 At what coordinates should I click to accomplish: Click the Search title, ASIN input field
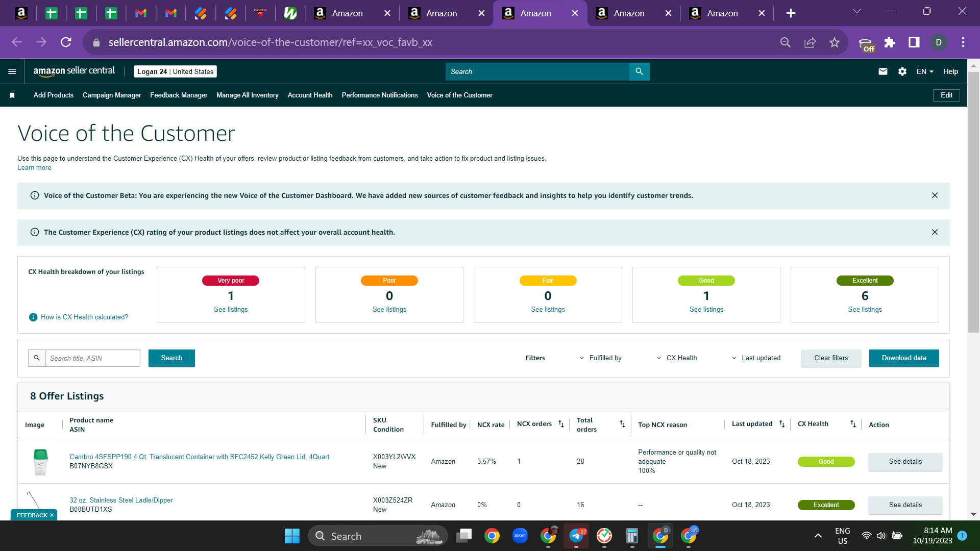(x=92, y=358)
